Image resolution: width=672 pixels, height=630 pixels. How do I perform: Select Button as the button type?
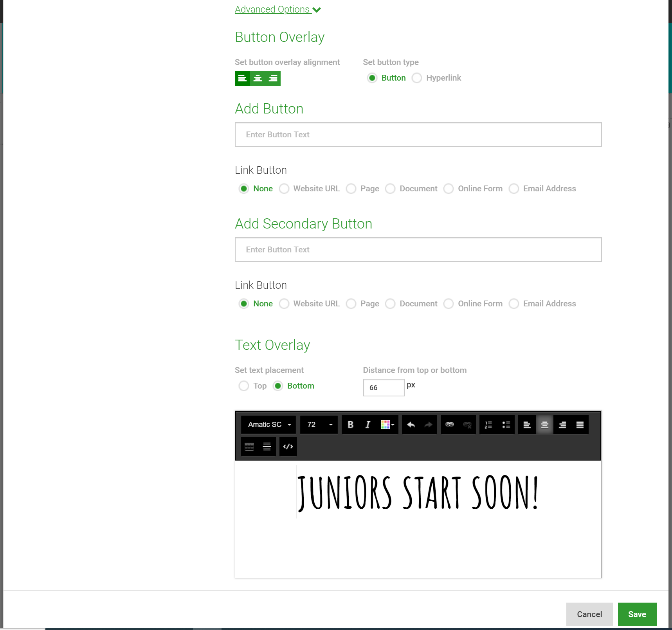pyautogui.click(x=372, y=78)
